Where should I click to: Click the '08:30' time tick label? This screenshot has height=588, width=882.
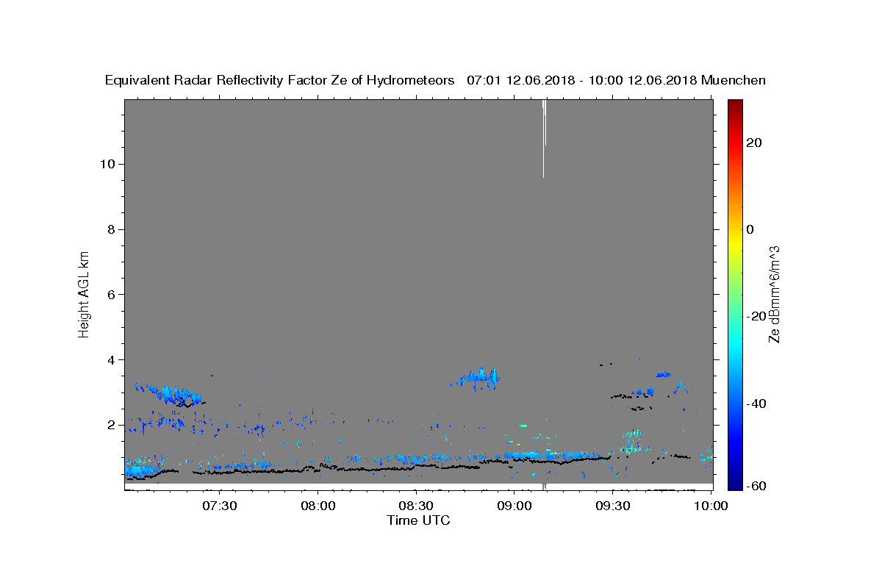[x=416, y=506]
